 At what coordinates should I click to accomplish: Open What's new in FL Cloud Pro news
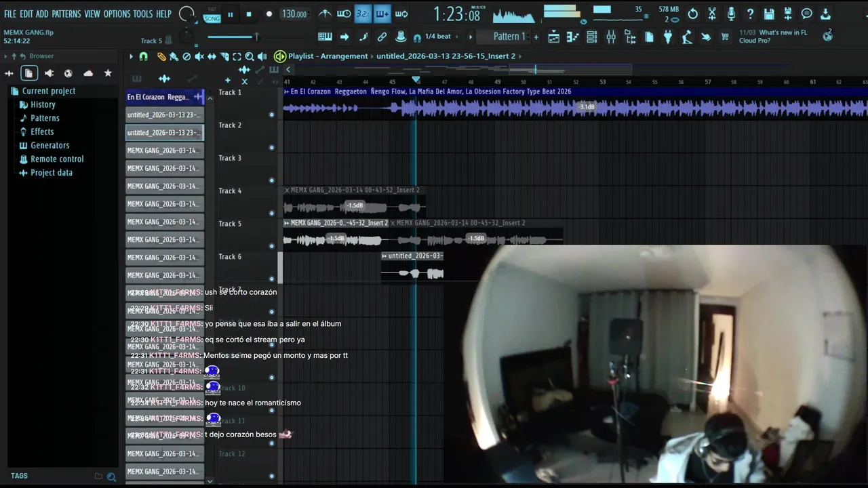pos(775,37)
